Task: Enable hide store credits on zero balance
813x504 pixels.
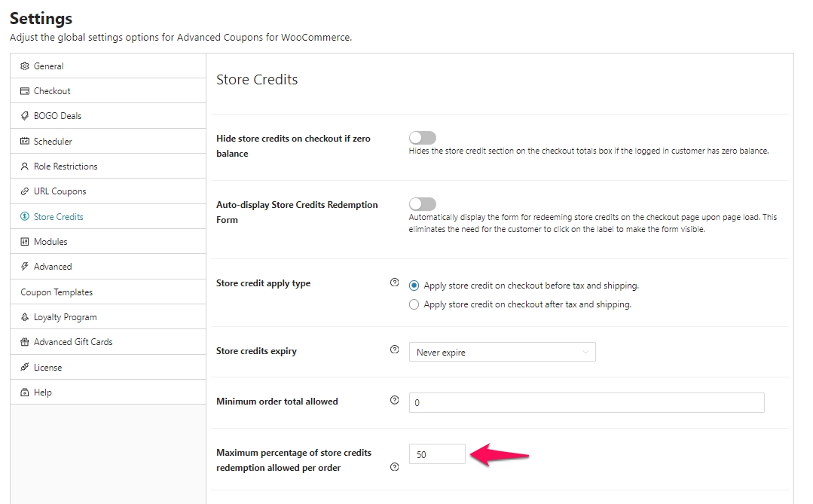Action: click(x=422, y=137)
